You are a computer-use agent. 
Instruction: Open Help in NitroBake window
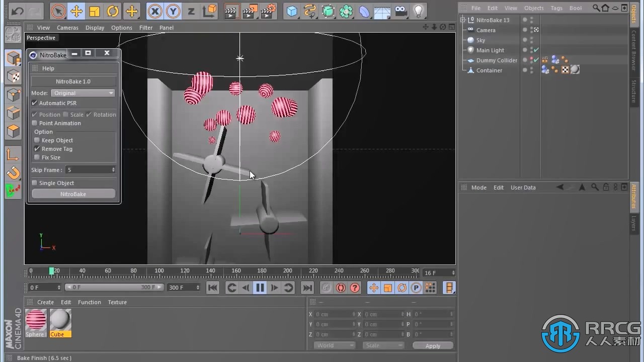(x=48, y=68)
